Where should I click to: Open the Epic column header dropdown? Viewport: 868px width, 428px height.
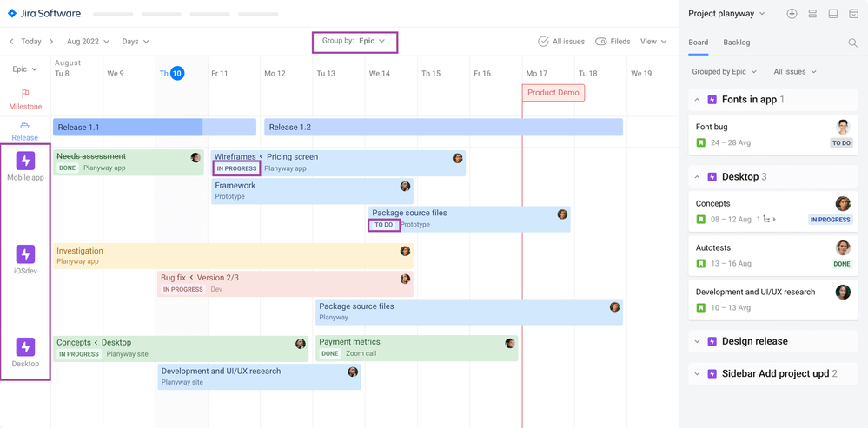click(x=25, y=69)
